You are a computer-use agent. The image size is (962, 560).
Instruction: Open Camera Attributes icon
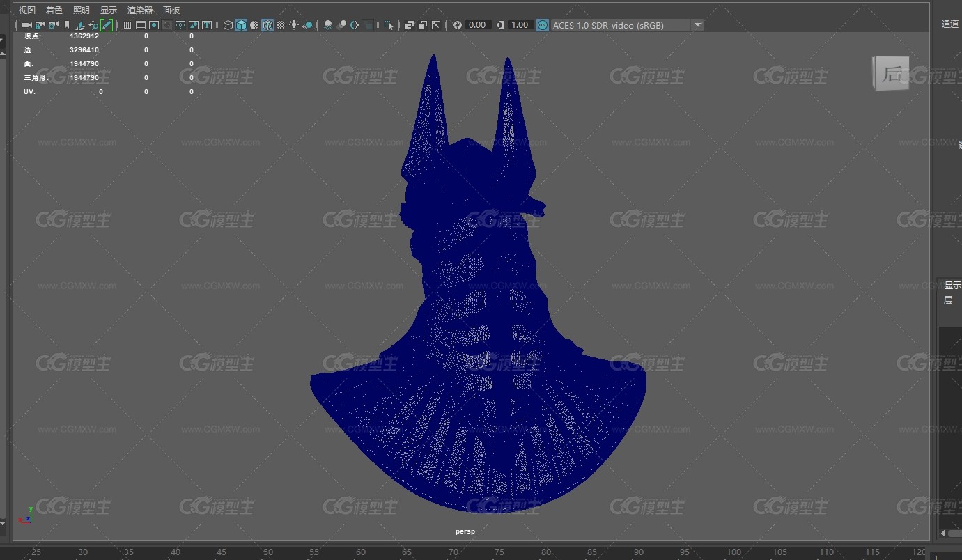pyautogui.click(x=53, y=25)
